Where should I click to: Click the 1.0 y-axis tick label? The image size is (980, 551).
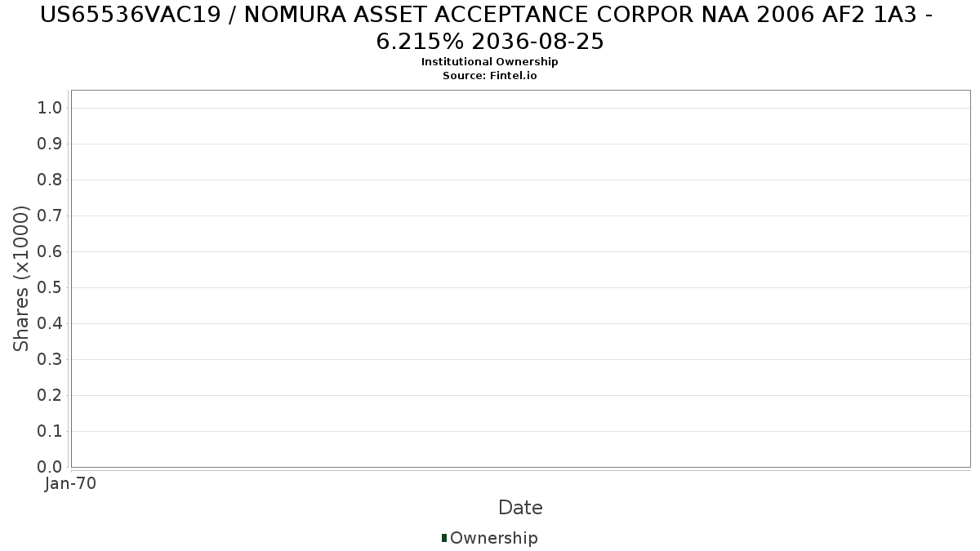50,108
